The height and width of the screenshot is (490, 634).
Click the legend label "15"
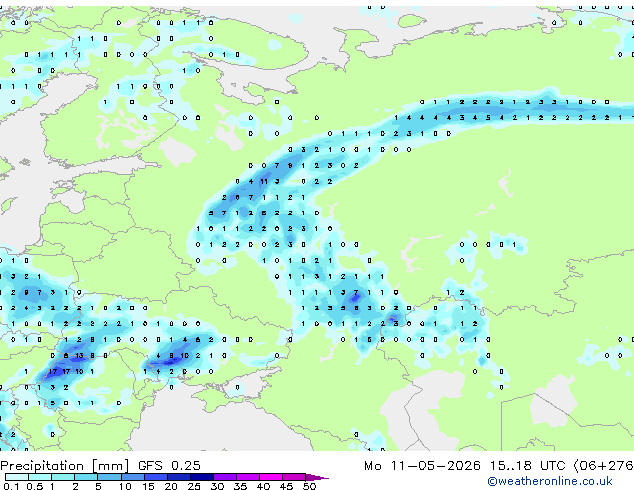coord(148,486)
